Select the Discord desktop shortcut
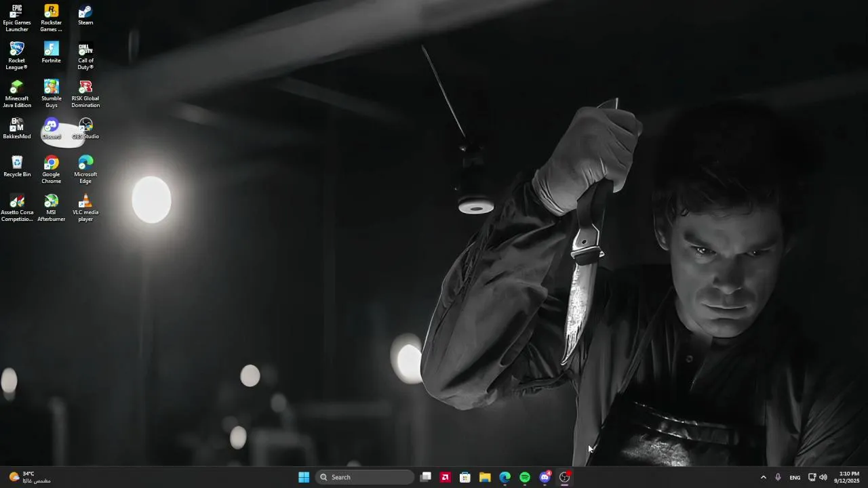 pyautogui.click(x=52, y=129)
